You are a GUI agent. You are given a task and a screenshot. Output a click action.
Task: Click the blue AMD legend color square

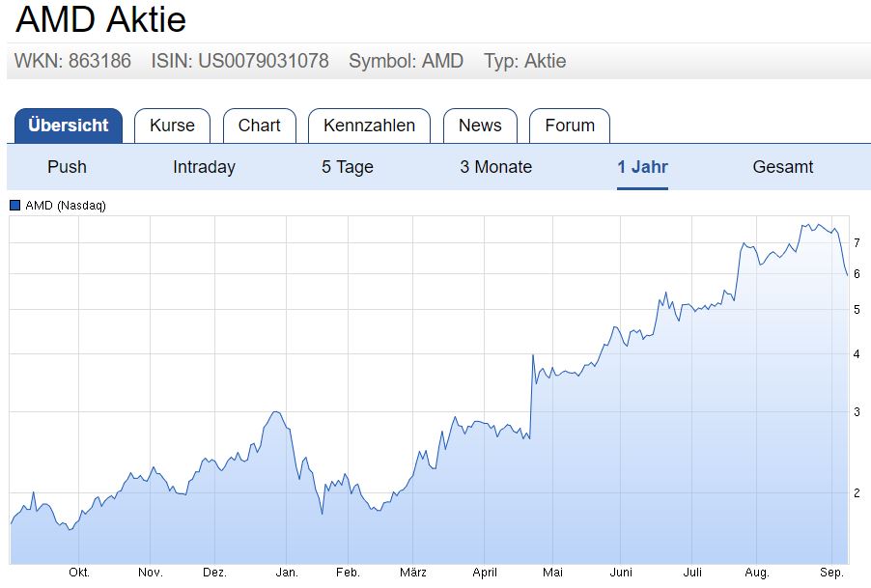pos(14,205)
